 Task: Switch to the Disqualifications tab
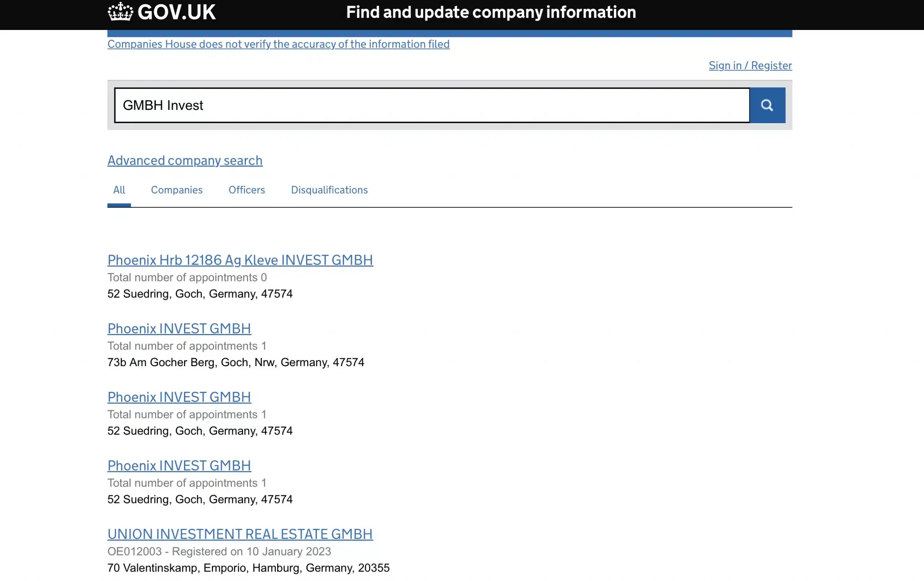coord(329,190)
